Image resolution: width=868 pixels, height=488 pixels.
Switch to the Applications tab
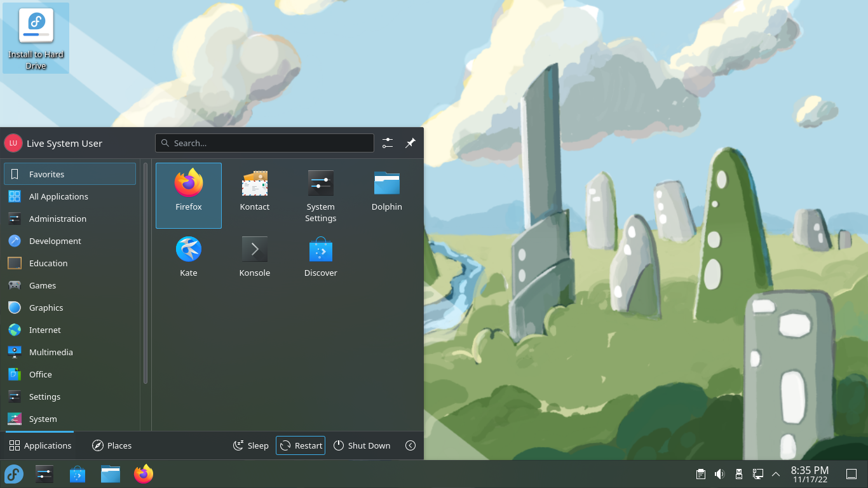(x=40, y=445)
